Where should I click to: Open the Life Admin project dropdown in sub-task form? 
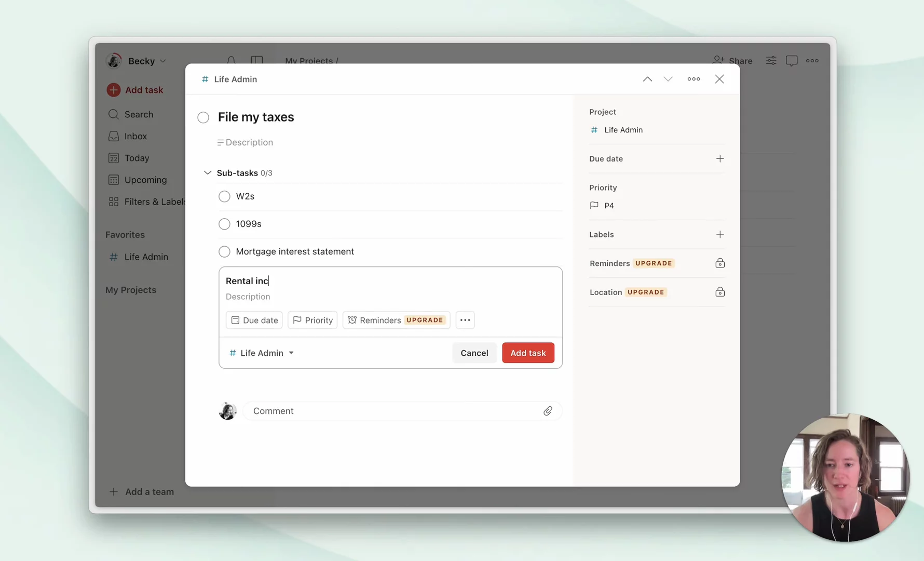pyautogui.click(x=262, y=353)
